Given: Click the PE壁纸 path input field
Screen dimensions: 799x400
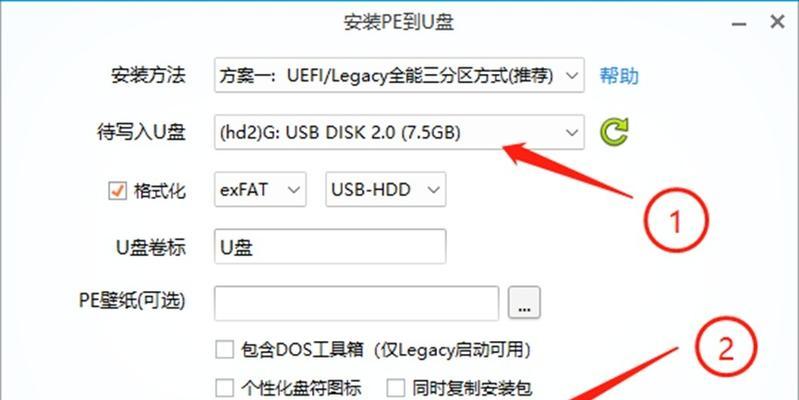Looking at the screenshot, I should pos(356,303).
